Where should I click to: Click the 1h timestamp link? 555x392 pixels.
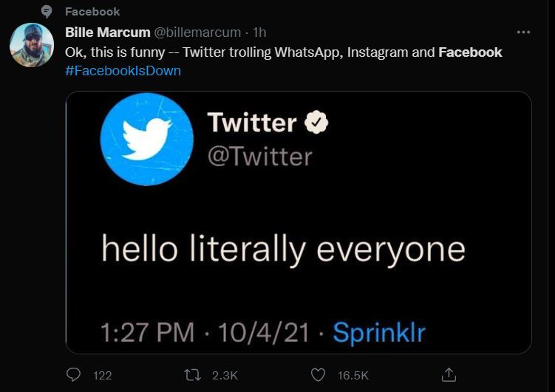coord(259,32)
